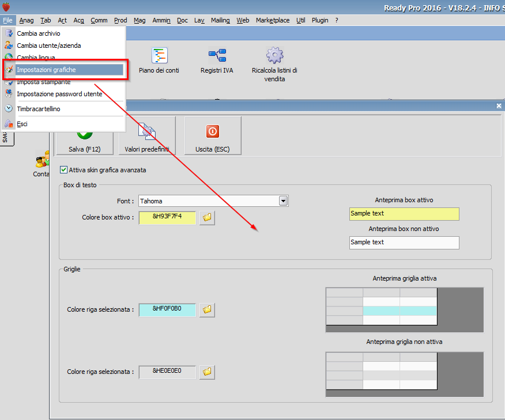This screenshot has height=420, width=505.
Task: Close the graphic settings panel with X
Action: (x=499, y=105)
